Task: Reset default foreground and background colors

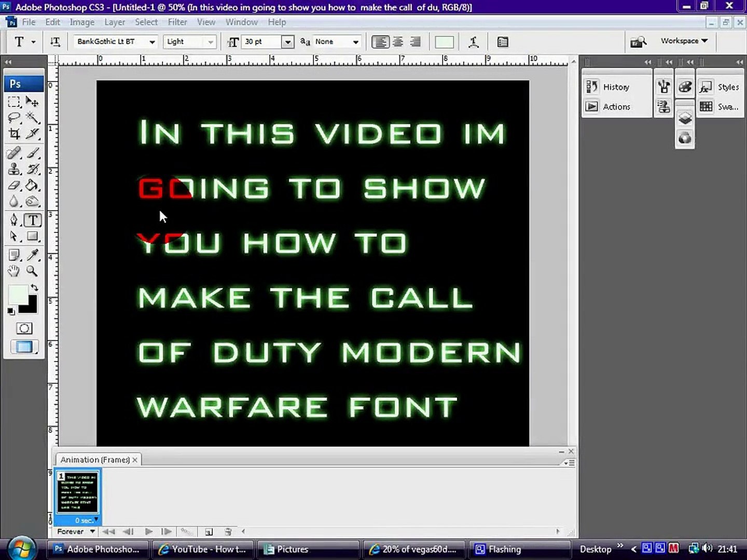Action: pos(11,311)
